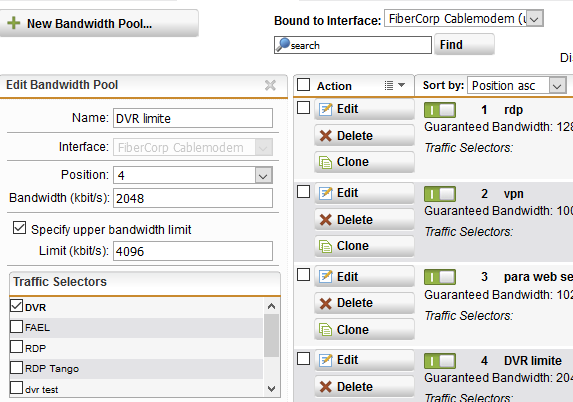Click Edit button for DVR limite pool
The image size is (573, 402).
pos(364,360)
